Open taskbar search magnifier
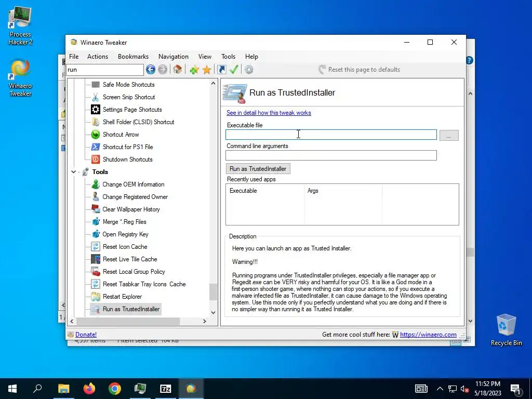This screenshot has width=532, height=399. pyautogui.click(x=37, y=389)
